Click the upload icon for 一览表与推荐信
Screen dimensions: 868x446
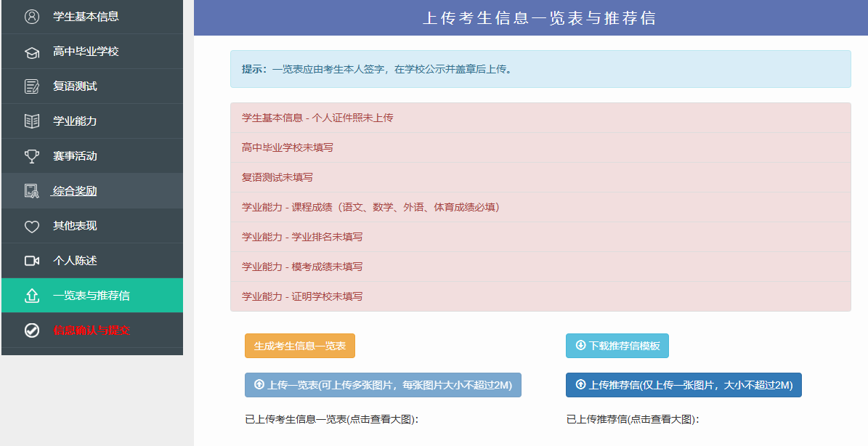pos(32,296)
